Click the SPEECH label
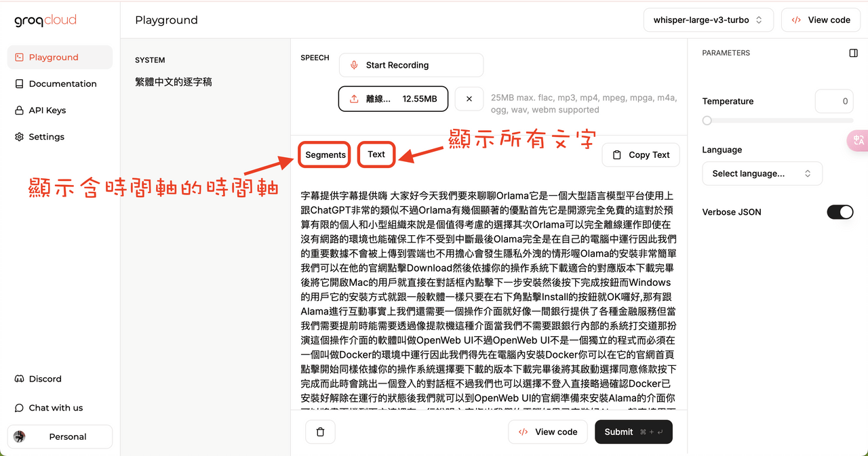Viewport: 868px width, 456px height. tap(315, 58)
